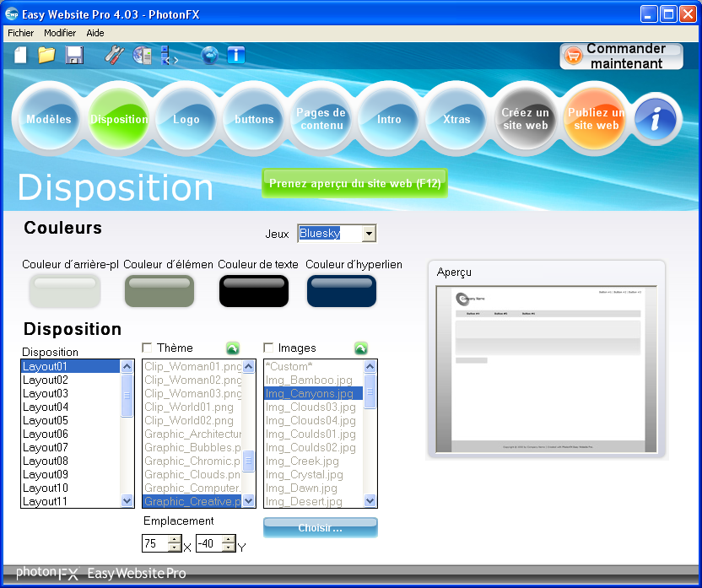
Task: Click the server upload toolbar icon
Action: (x=169, y=56)
